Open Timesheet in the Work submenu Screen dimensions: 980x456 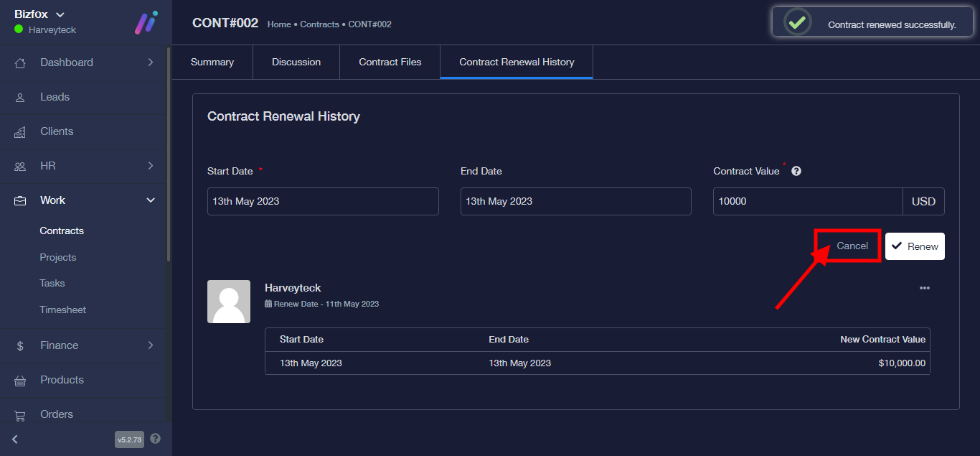(63, 310)
